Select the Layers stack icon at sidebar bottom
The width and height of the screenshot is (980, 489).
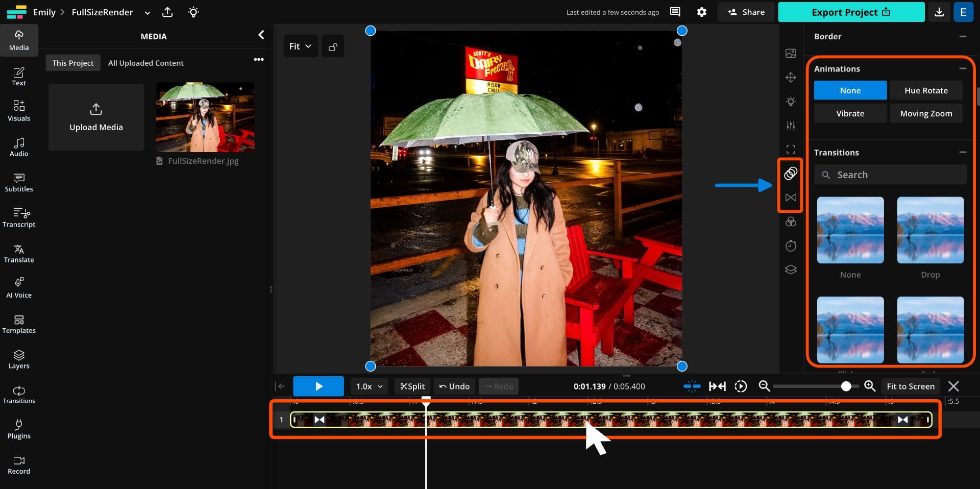tap(791, 270)
